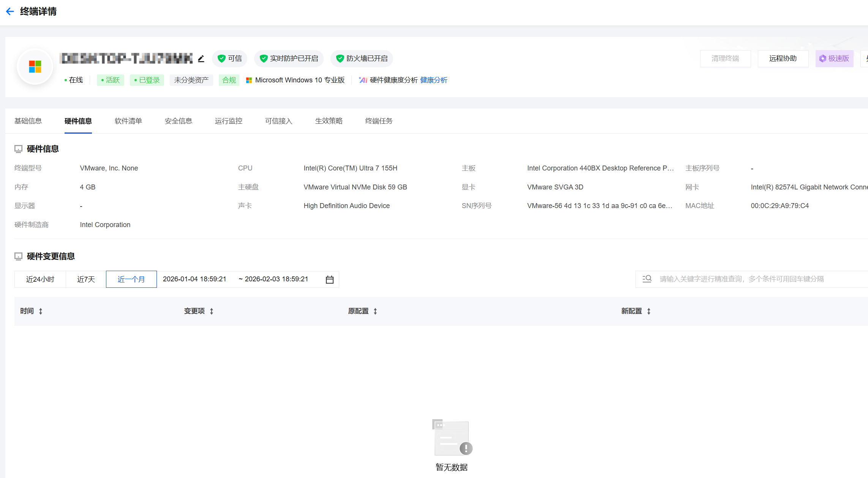Sort by 时间 column arrows
Viewport: 868px width, 478px height.
(41, 311)
